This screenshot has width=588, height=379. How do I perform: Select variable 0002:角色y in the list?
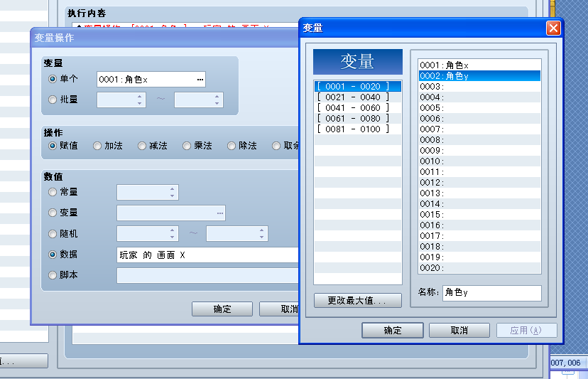[x=479, y=76]
